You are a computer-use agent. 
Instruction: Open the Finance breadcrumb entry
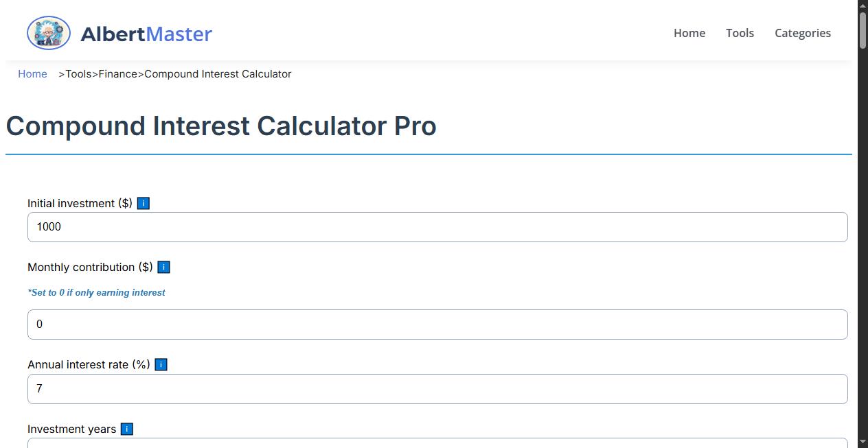pyautogui.click(x=117, y=73)
